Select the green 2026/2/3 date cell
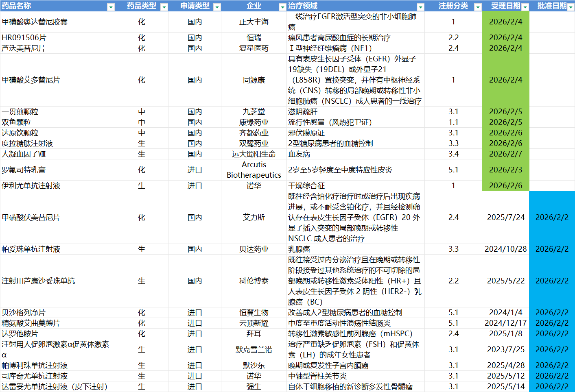This screenshot has height=392, width=575. click(x=505, y=170)
